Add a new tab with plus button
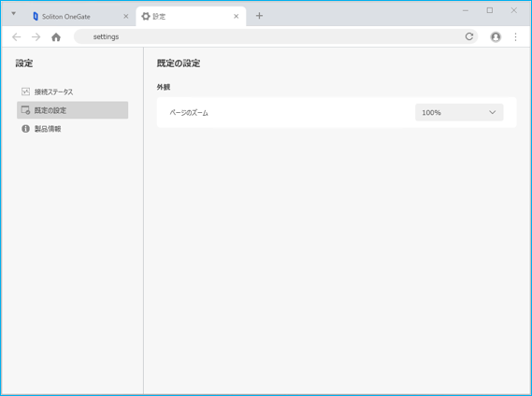The width and height of the screenshot is (532, 396). coord(259,16)
